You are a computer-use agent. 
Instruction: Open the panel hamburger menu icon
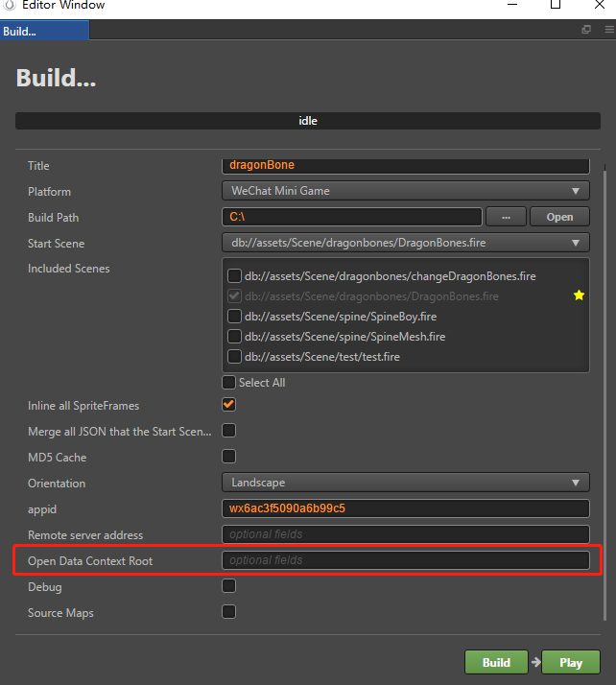click(x=606, y=31)
